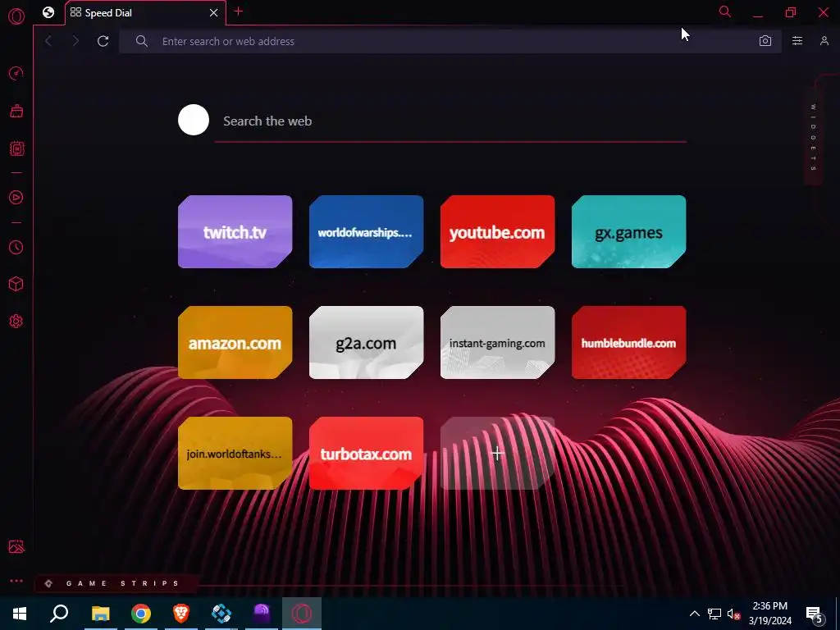840x630 pixels.
Task: Open the gx.games speed dial tile
Action: click(x=629, y=231)
